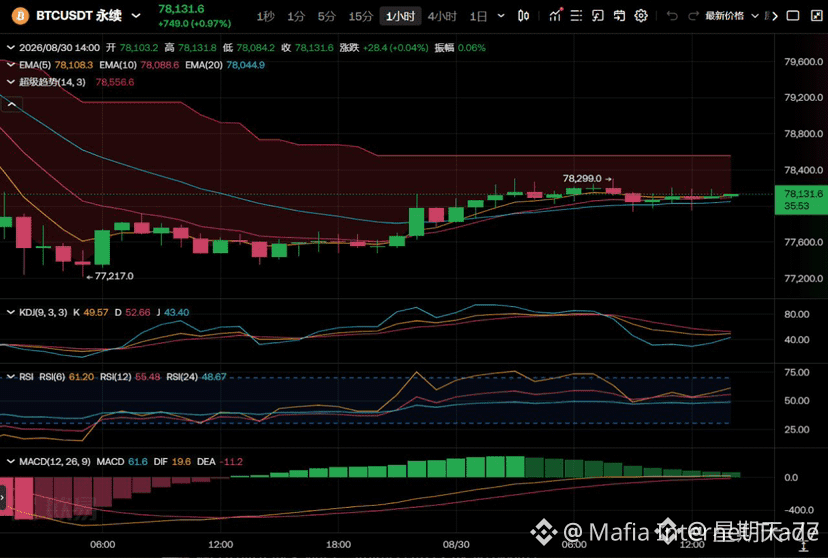Show more toolbar items with right arrow
This screenshot has height=558, width=828.
coord(775,16)
